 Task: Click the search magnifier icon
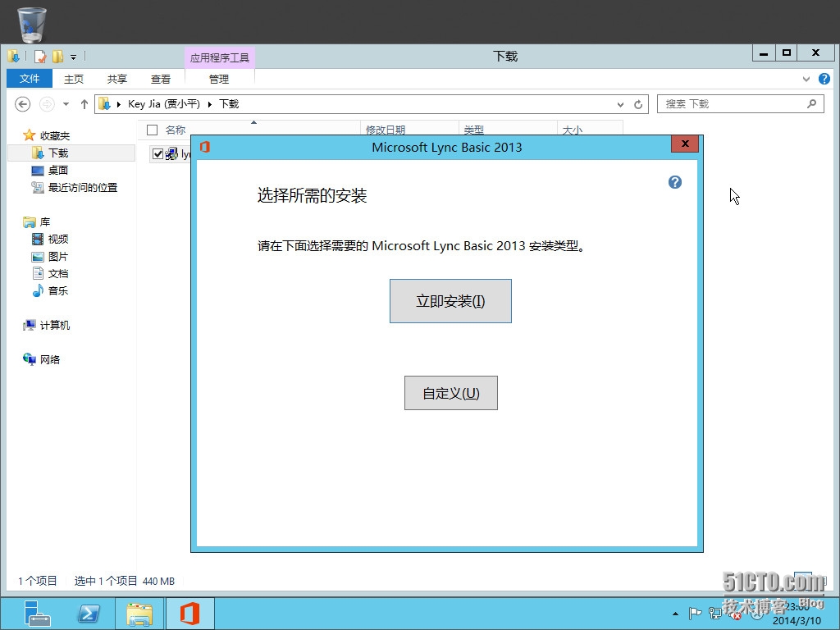point(811,104)
